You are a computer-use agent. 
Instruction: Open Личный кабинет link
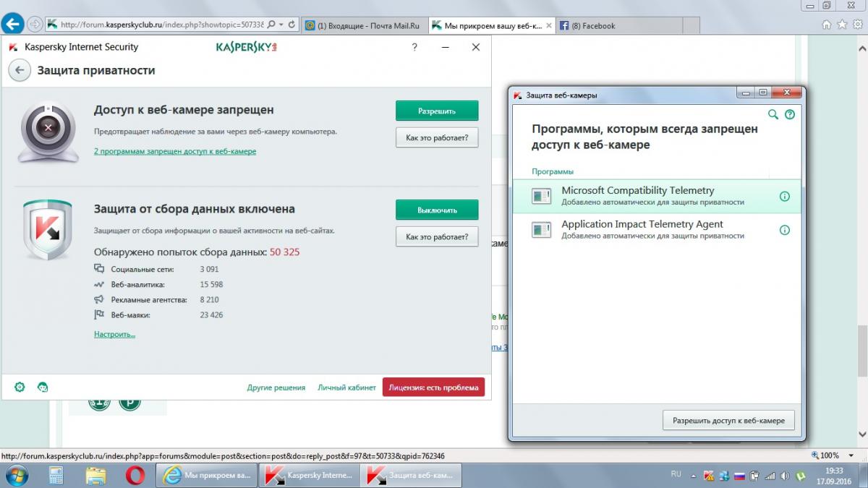pyautogui.click(x=347, y=388)
